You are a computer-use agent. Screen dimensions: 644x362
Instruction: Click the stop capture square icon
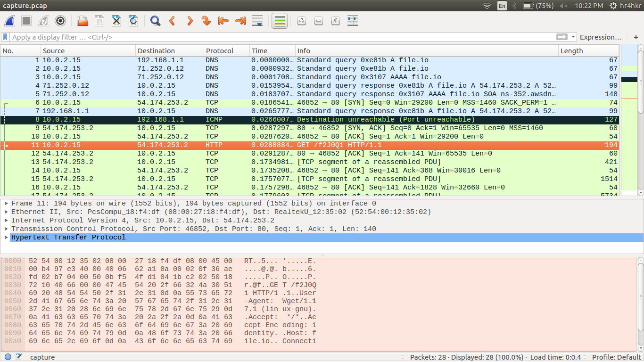tap(26, 21)
